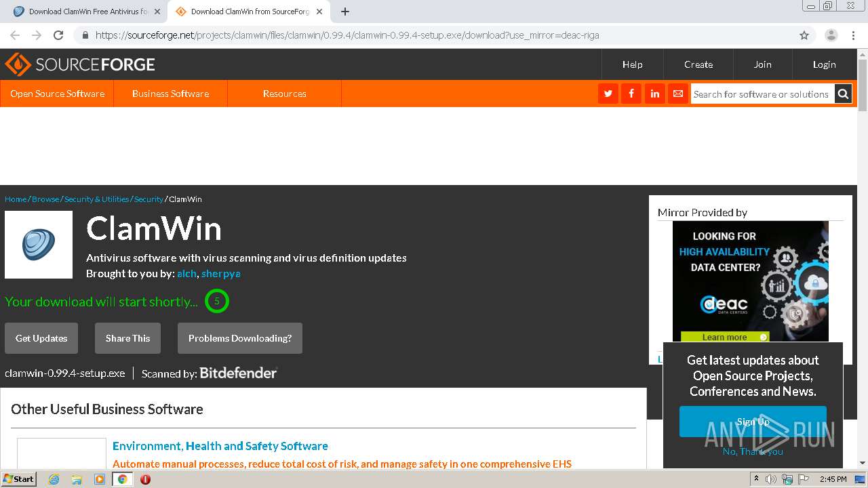Bookmark this page with star icon
Image resolution: width=868 pixels, height=488 pixels.
pos(804,35)
